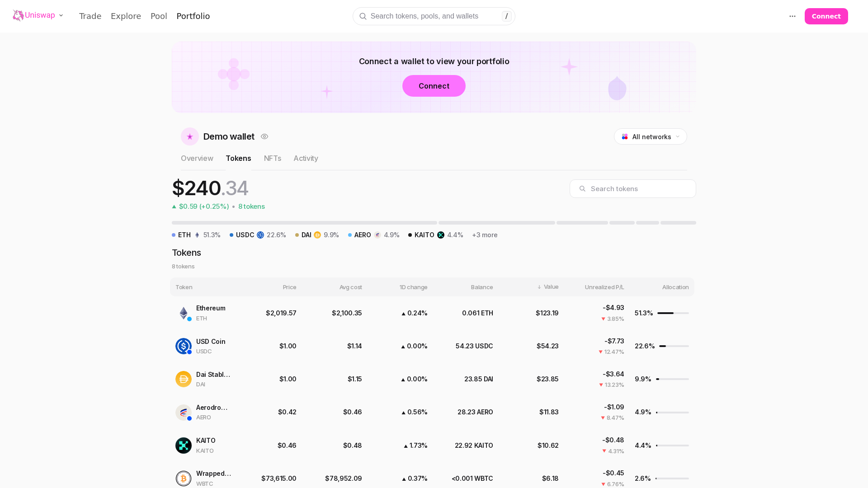Click the magnifier icon in top search bar
Screen dimensions: 868x488
[363, 16]
